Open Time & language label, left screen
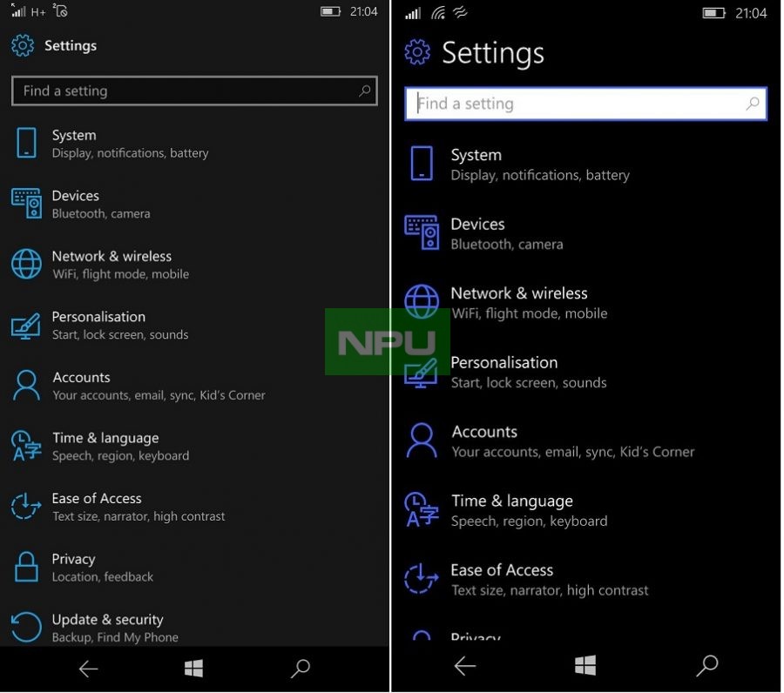 tap(105, 438)
